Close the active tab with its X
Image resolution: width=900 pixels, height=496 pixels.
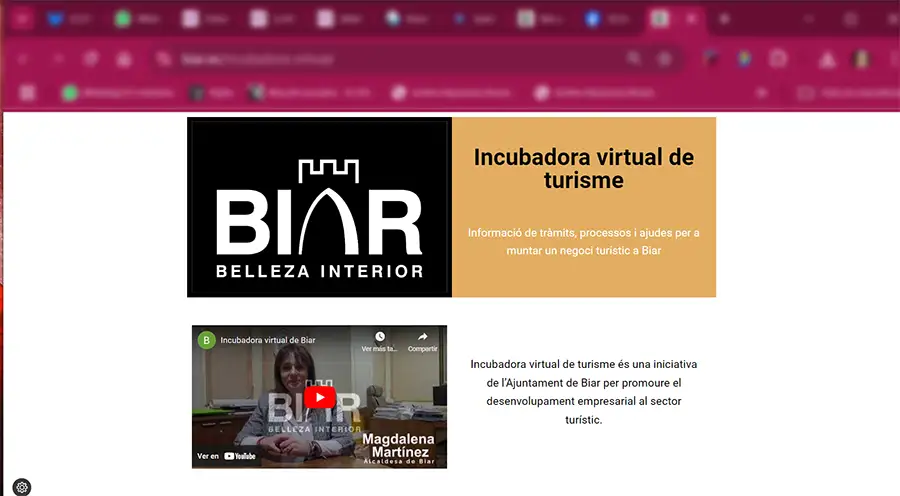pos(692,19)
